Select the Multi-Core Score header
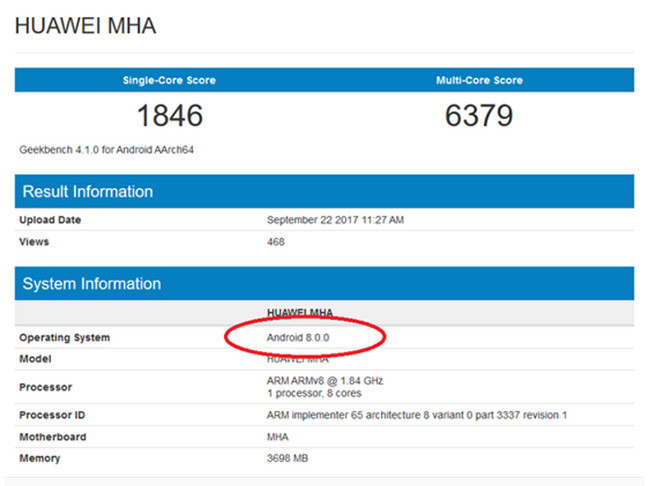650x486 pixels. coord(479,80)
